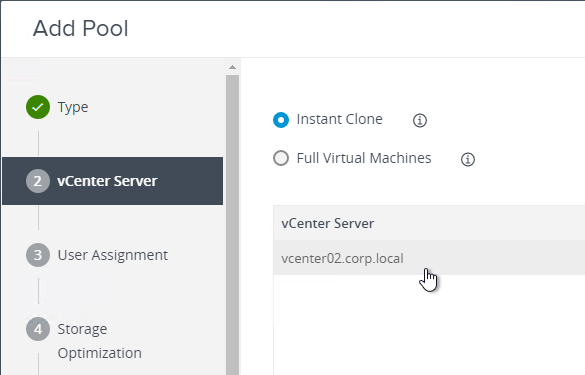
Task: Open the vCenter Server wizard step
Action: click(113, 181)
